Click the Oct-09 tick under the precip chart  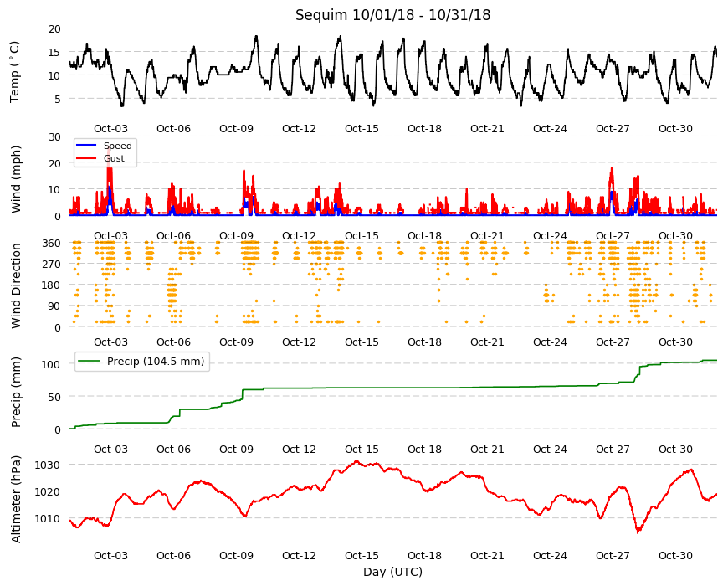point(236,449)
